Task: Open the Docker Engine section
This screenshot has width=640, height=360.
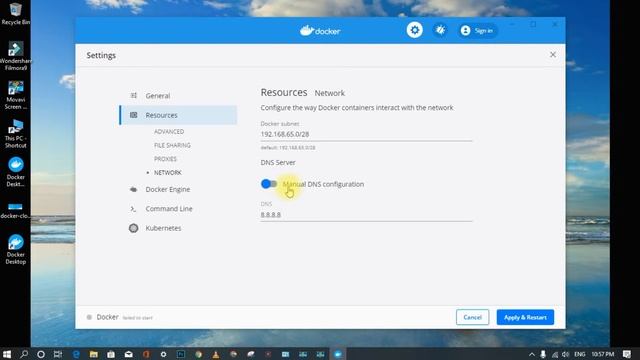Action: point(168,189)
